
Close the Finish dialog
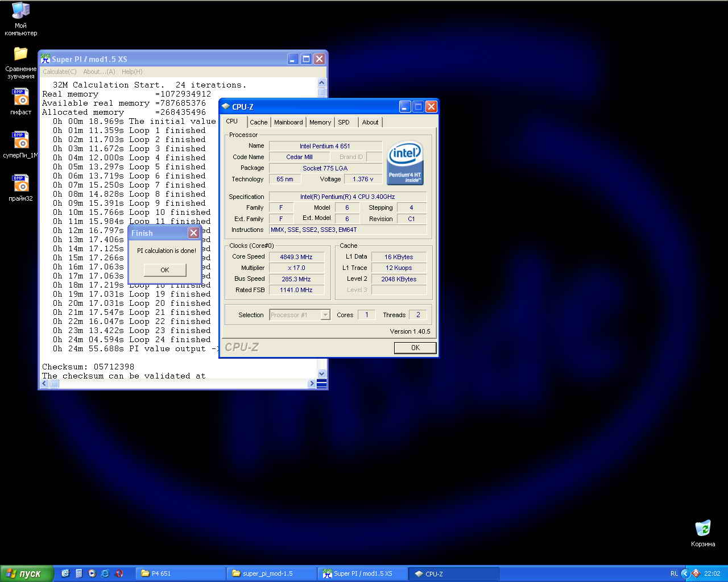(193, 232)
